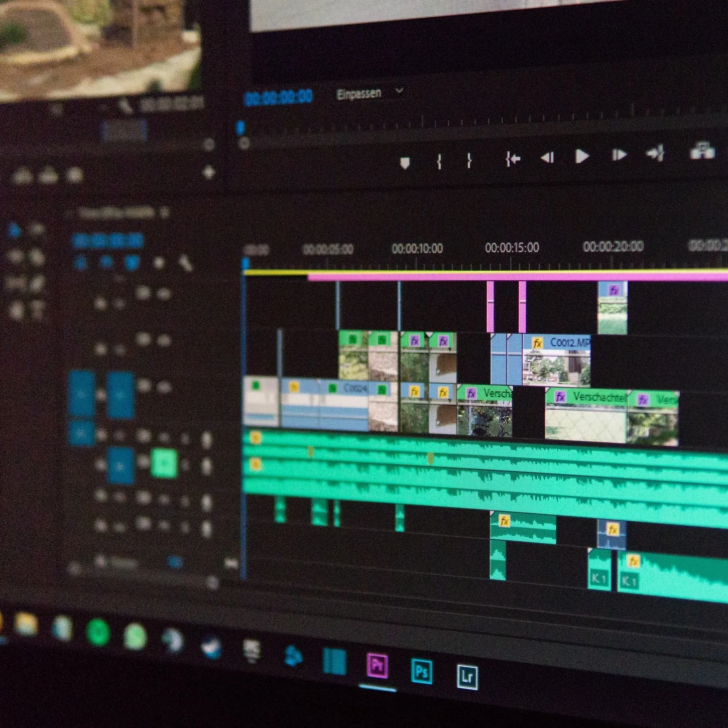Click the purple fx badge on the top-track clip
This screenshot has height=728, width=728.
(614, 290)
